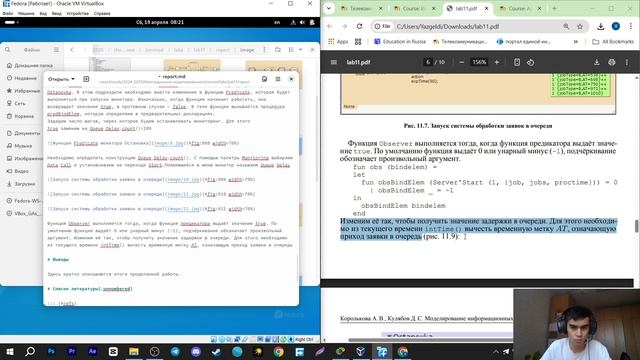The image size is (640, 360).
Task: Open Chrome downloads icon
Action: click(x=600, y=27)
